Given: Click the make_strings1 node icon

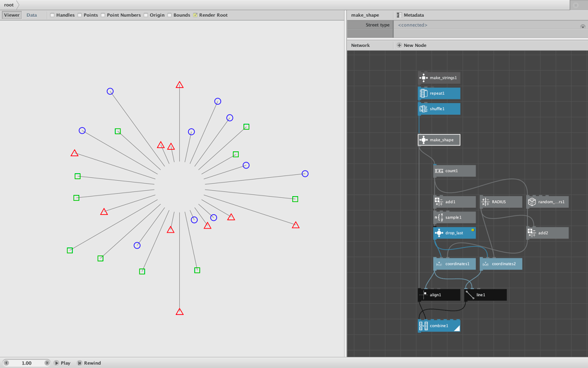Looking at the screenshot, I should pos(423,78).
